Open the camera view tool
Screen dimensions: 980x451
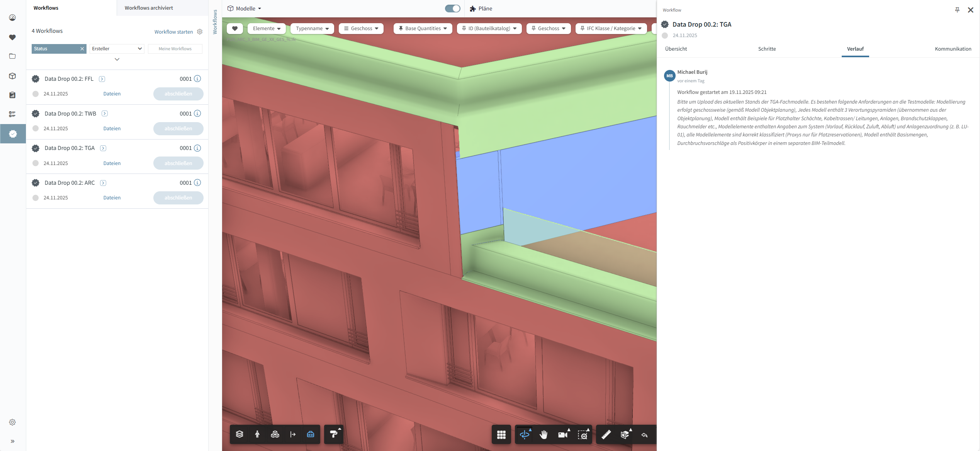[x=563, y=435]
